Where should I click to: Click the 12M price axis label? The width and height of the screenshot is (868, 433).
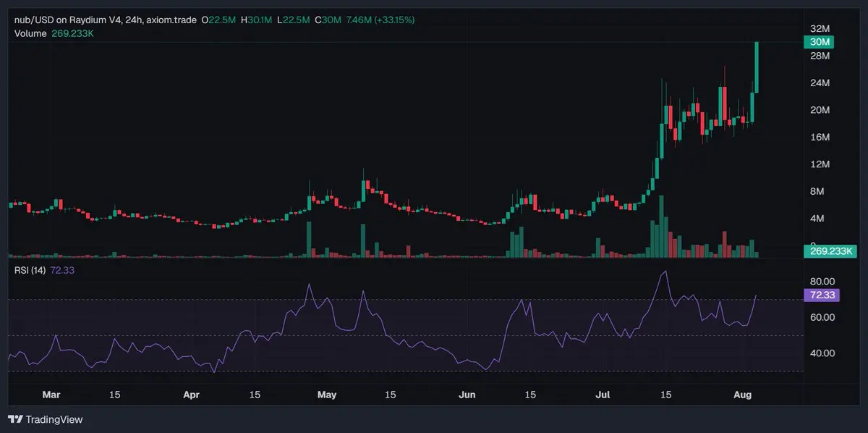pos(820,164)
